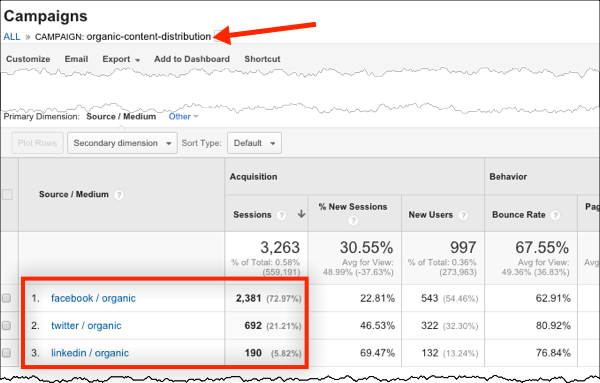
Task: Open linkedin / organic source link
Action: coord(90,353)
